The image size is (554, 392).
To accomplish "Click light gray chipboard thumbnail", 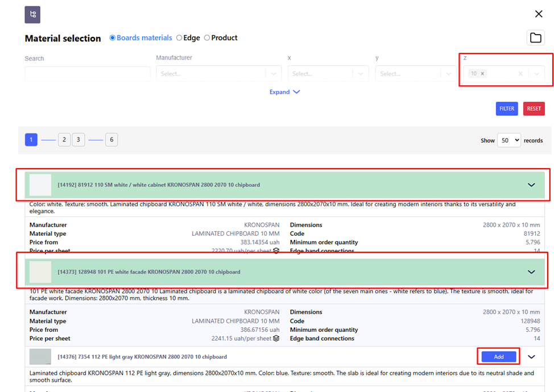I will [40, 357].
